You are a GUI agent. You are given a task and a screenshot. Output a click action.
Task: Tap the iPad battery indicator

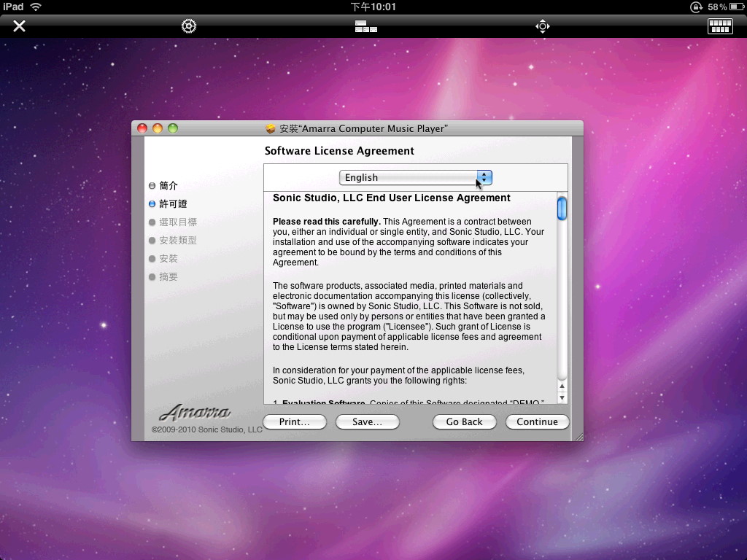pos(736,7)
